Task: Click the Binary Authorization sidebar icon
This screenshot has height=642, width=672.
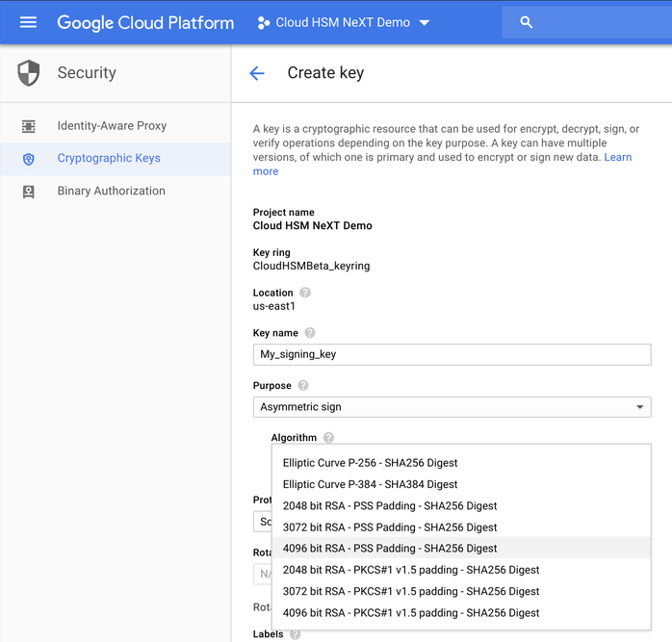Action: (29, 192)
